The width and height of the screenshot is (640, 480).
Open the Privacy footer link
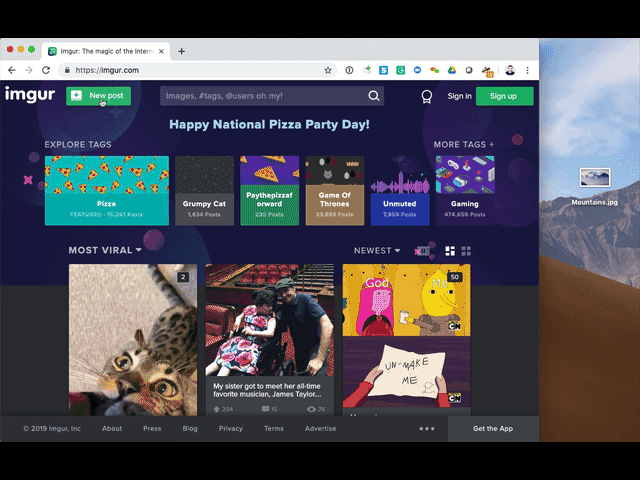pyautogui.click(x=231, y=429)
